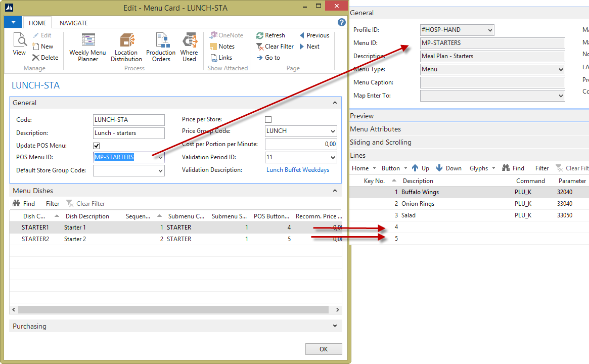Open the Profile ID dropdown

tap(489, 30)
